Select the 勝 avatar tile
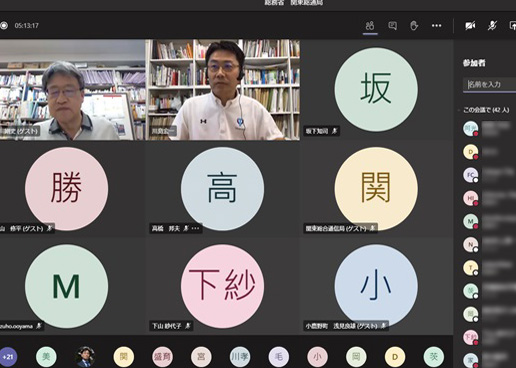The image size is (516, 368). 66,189
